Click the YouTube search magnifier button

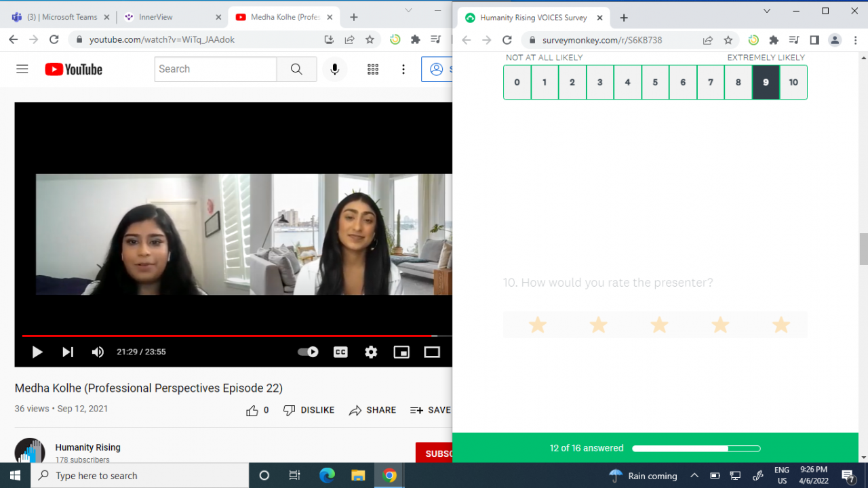point(296,69)
